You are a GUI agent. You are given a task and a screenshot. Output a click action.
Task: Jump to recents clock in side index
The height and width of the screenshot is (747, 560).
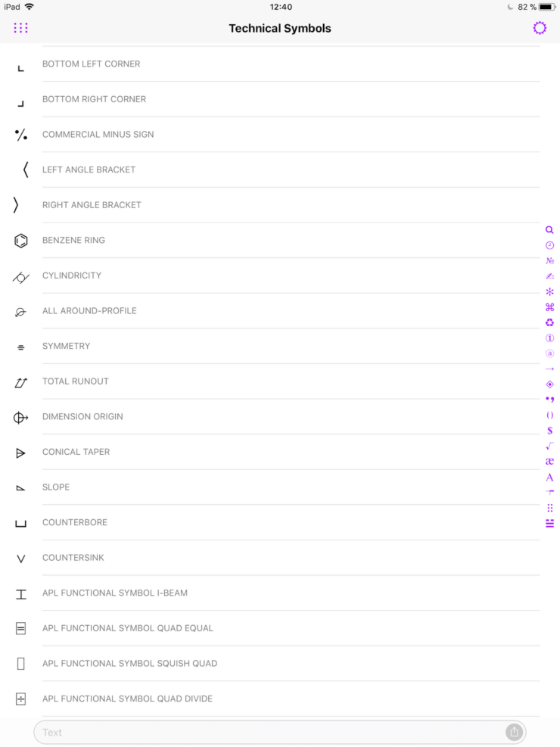(549, 245)
